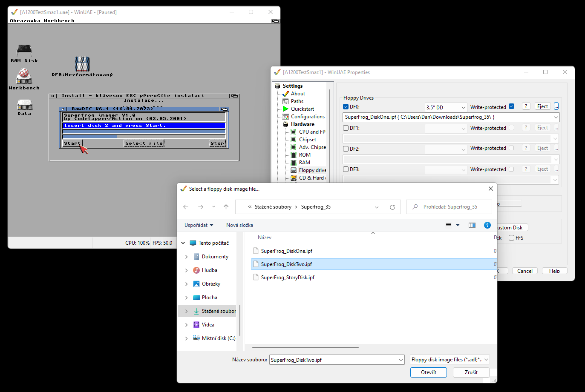This screenshot has height=392, width=585.
Task: Click the close gadget of the Install window
Action: point(53,96)
